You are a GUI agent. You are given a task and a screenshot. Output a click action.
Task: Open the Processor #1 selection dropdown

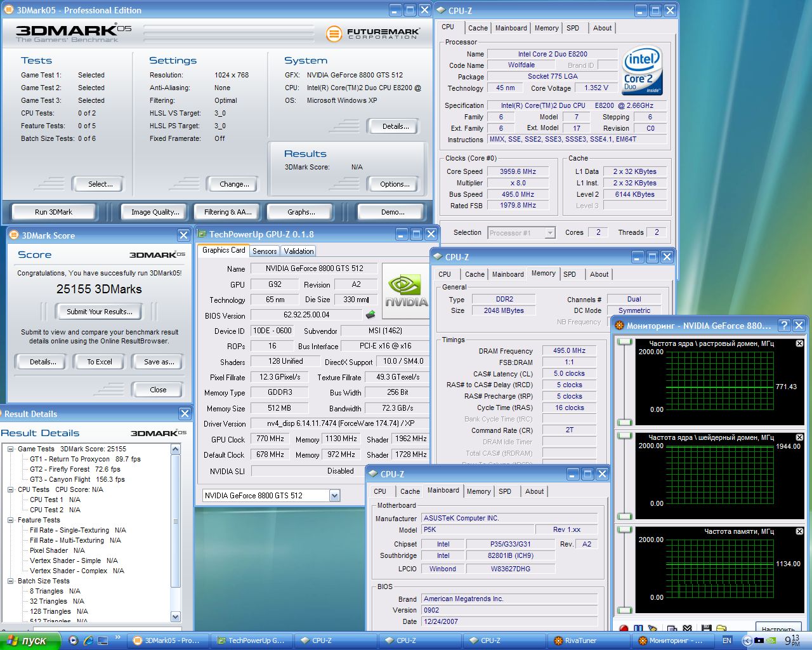550,233
